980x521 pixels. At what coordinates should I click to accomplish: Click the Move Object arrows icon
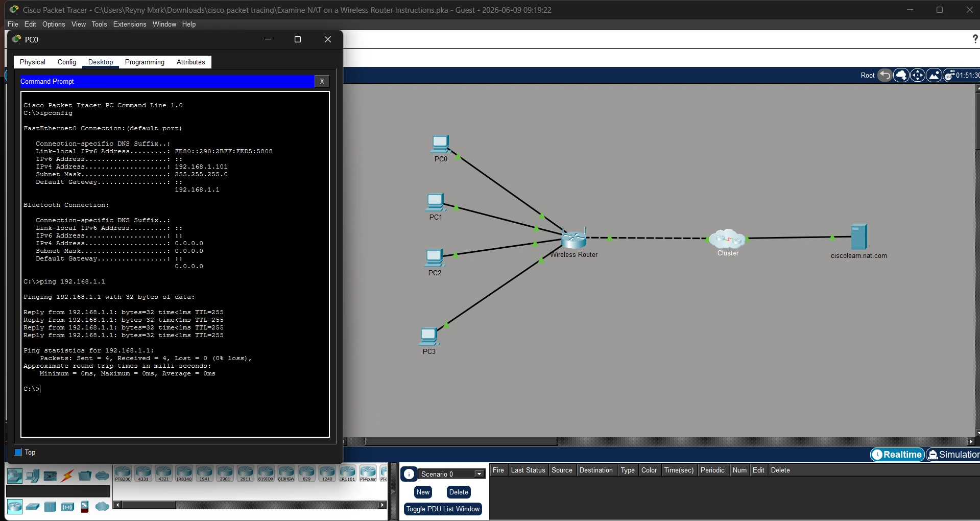pyautogui.click(x=918, y=76)
